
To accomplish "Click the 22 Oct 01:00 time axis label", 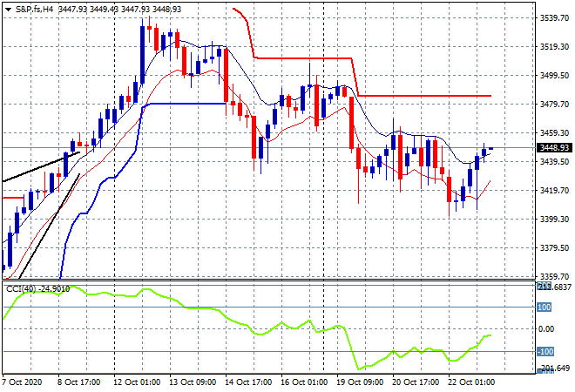I will coord(471,382).
